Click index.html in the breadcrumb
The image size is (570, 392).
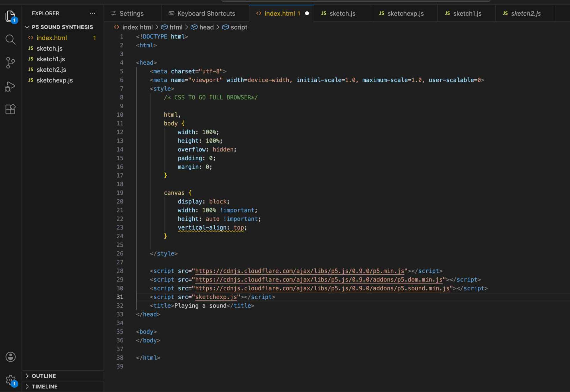[x=137, y=27]
